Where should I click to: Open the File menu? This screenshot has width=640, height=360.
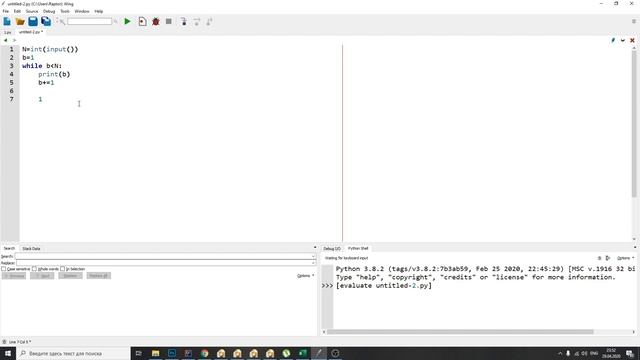pyautogui.click(x=6, y=11)
